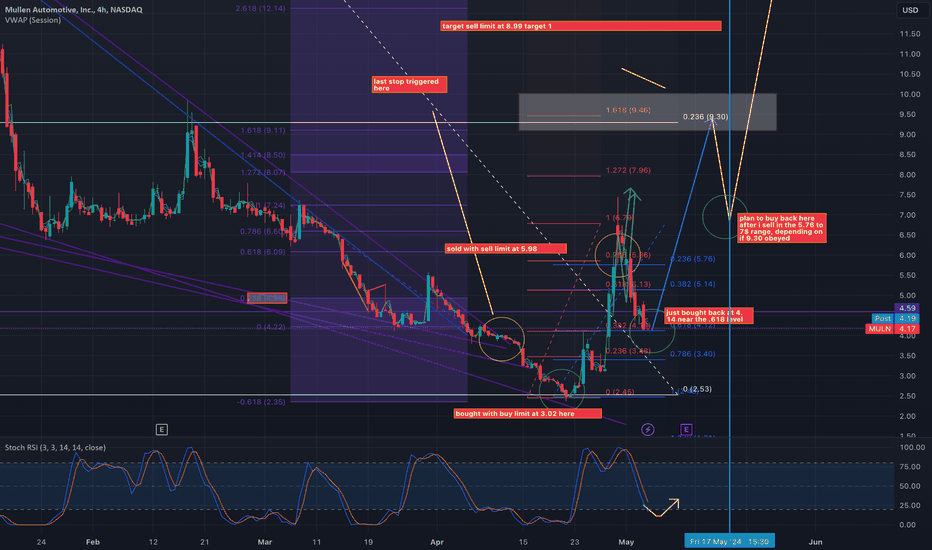Select the Stoch RSI indicator legend
The image size is (932, 550).
[x=55, y=447]
